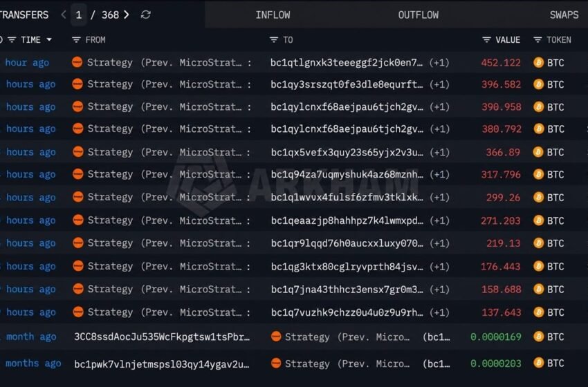Open address bc1qx5vefx3quy23s65yjx2v3u…
This screenshot has height=387, width=588.
point(347,153)
